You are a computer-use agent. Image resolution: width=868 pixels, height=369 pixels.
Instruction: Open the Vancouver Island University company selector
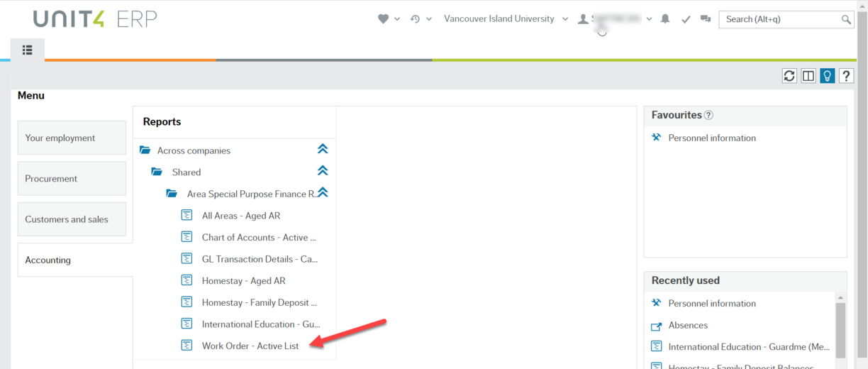click(x=506, y=19)
